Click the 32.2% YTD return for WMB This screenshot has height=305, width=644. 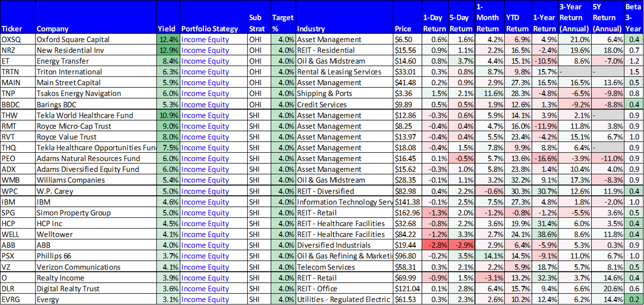coord(518,180)
